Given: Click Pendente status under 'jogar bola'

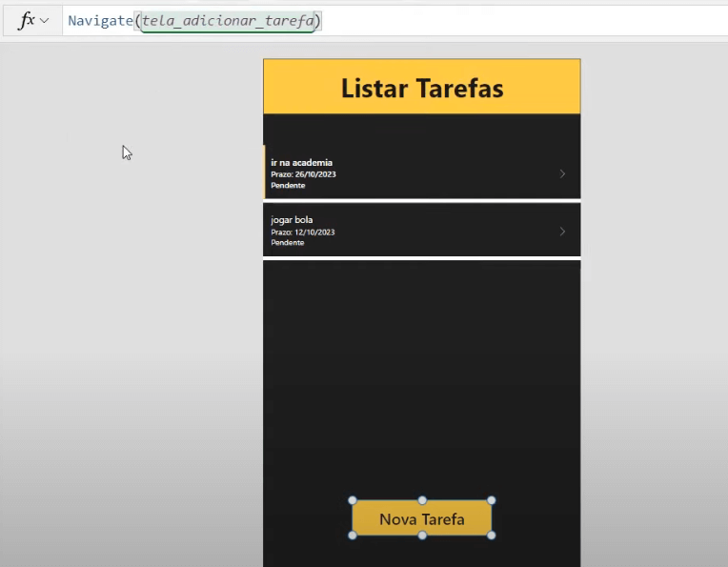Looking at the screenshot, I should (288, 242).
